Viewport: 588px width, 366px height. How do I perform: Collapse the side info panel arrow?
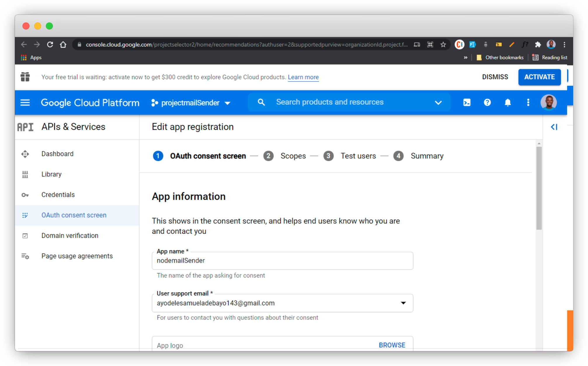[x=554, y=127]
